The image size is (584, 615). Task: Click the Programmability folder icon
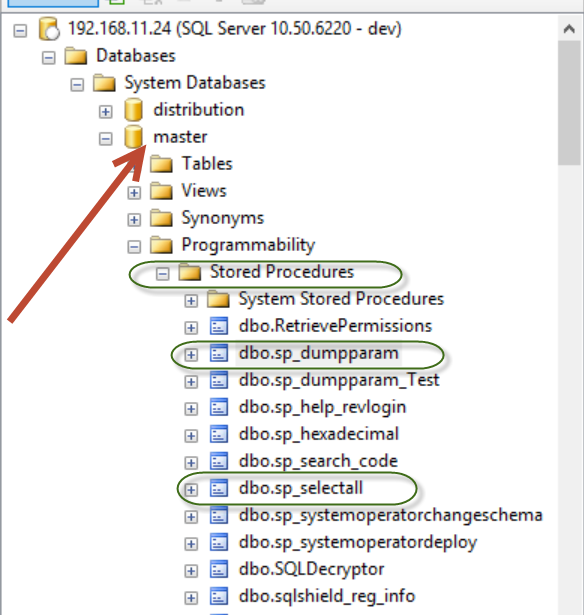point(161,246)
